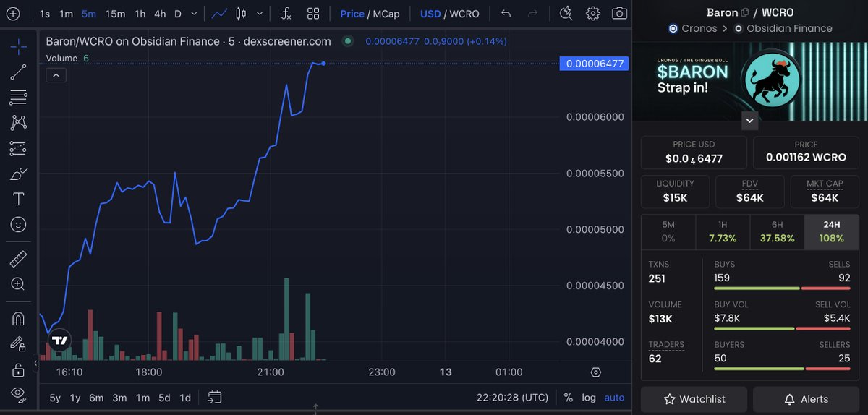868x415 pixels.
Task: Open the go-to-date calendar icon
Action: tap(214, 397)
